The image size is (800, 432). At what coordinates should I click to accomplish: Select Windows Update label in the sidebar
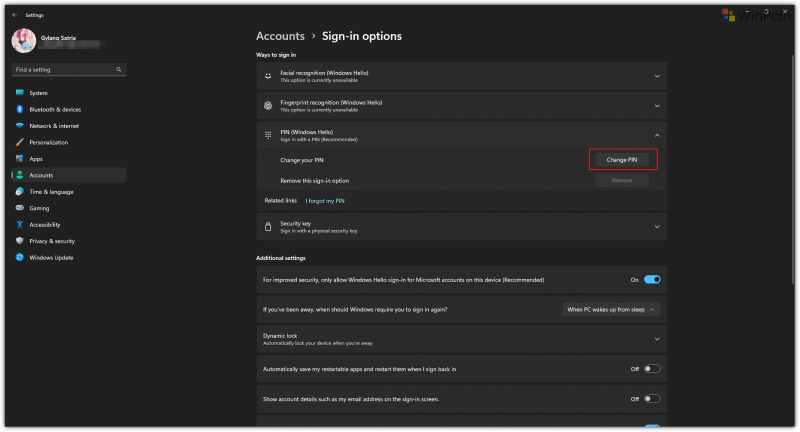point(51,258)
